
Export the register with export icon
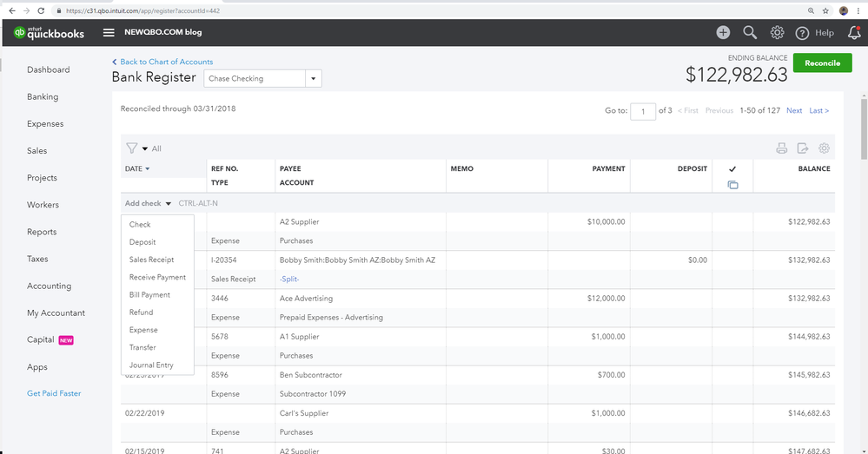pos(803,148)
